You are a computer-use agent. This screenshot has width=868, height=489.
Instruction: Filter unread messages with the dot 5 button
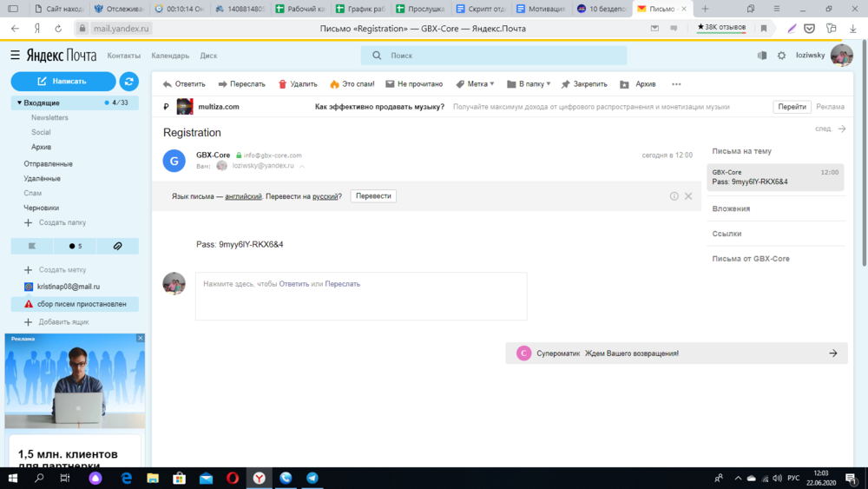tap(75, 246)
